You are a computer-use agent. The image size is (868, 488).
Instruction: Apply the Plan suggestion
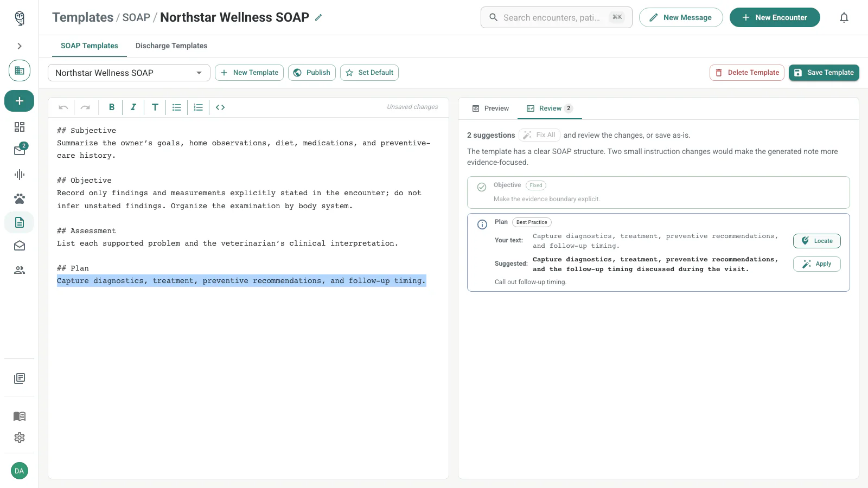coord(817,264)
